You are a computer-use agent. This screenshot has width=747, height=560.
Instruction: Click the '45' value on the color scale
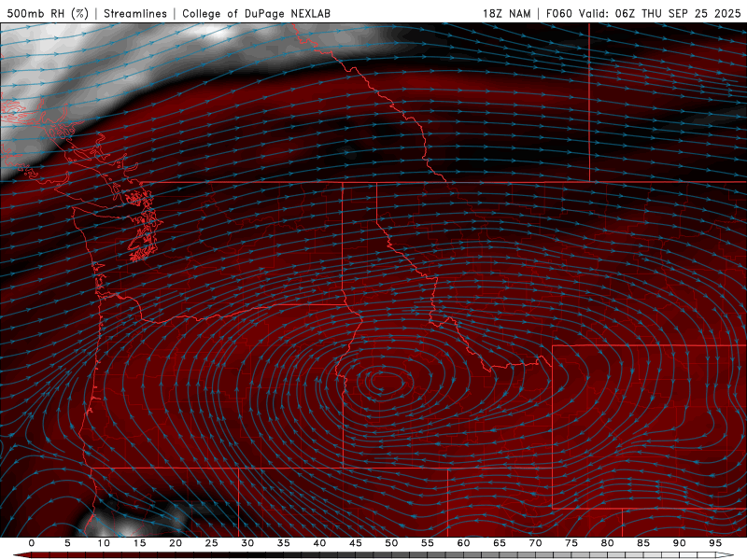(356, 543)
